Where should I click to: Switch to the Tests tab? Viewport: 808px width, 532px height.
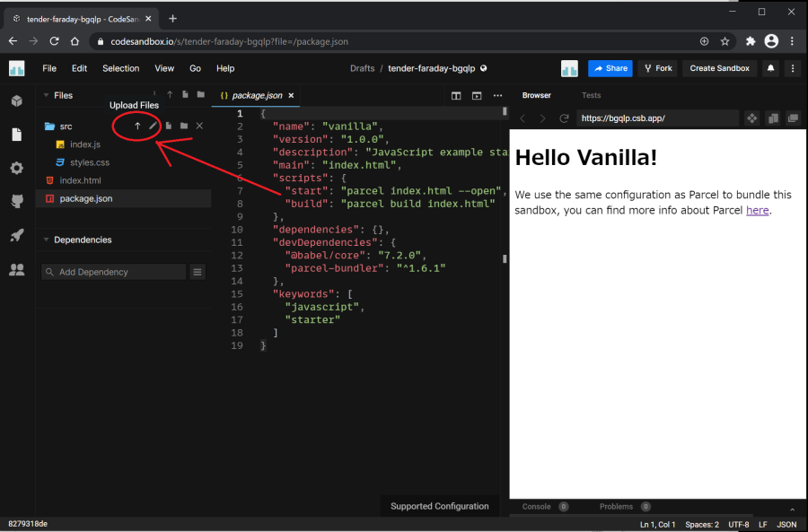[591, 95]
